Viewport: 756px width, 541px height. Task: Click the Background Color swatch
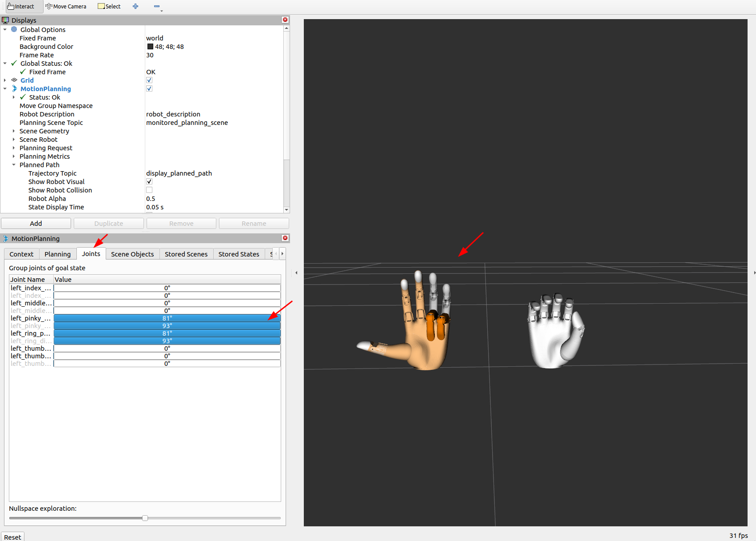pos(150,47)
